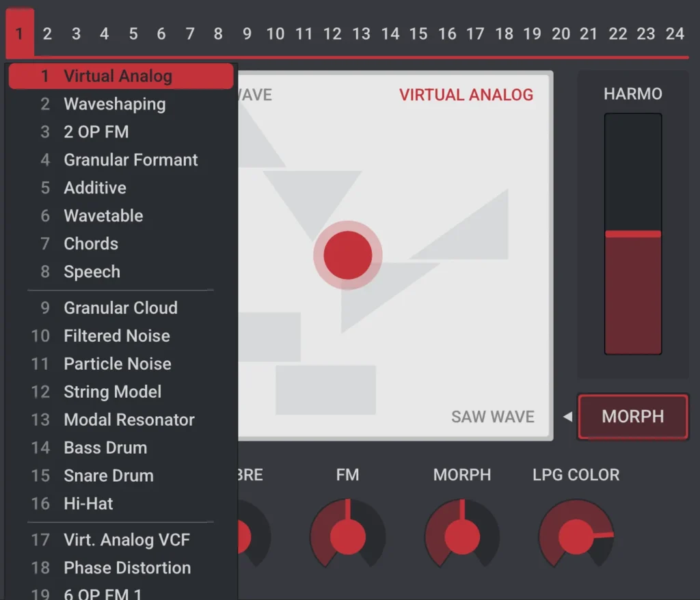
Task: Pick String Model entry
Action: click(x=121, y=392)
